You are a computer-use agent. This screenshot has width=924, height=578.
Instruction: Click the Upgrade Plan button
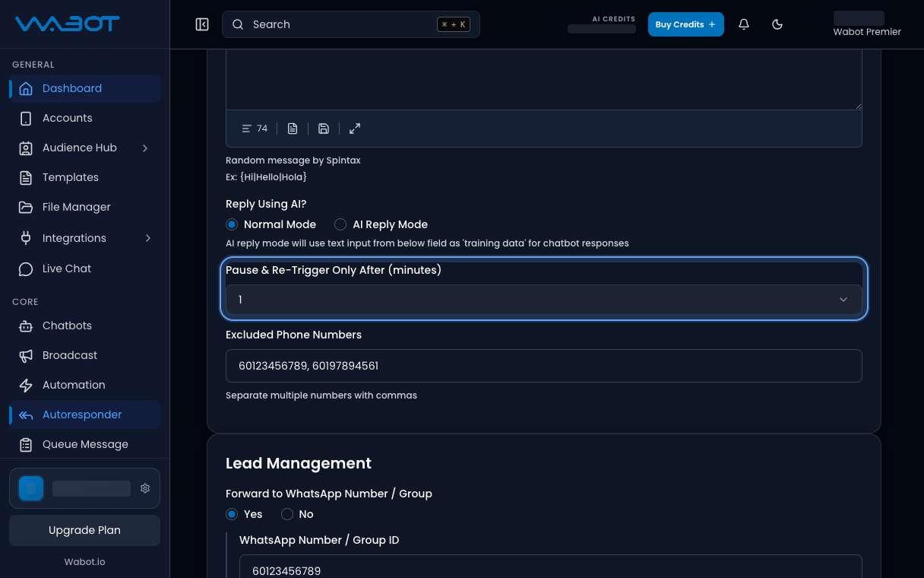click(x=84, y=530)
